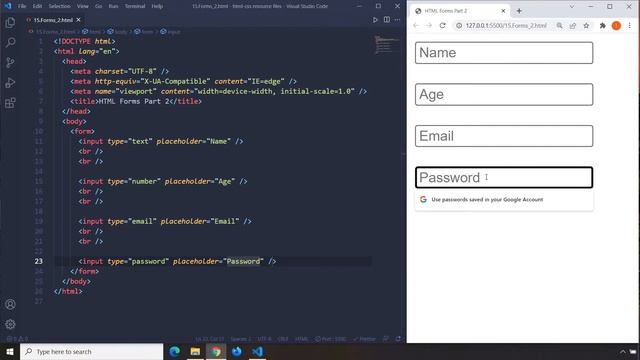Change language mode HTML in status bar
Viewport: 640px width, 360px height.
point(302,339)
